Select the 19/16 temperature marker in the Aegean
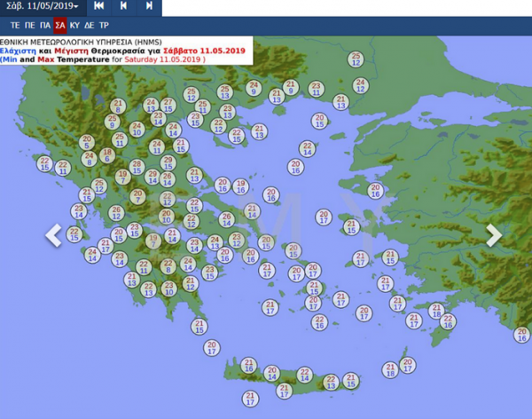 click(240, 185)
